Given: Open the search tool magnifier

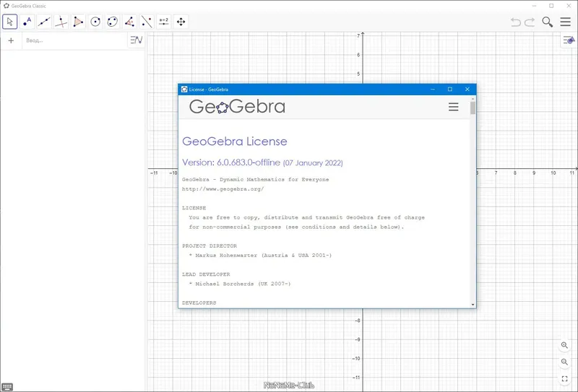Looking at the screenshot, I should 548,22.
